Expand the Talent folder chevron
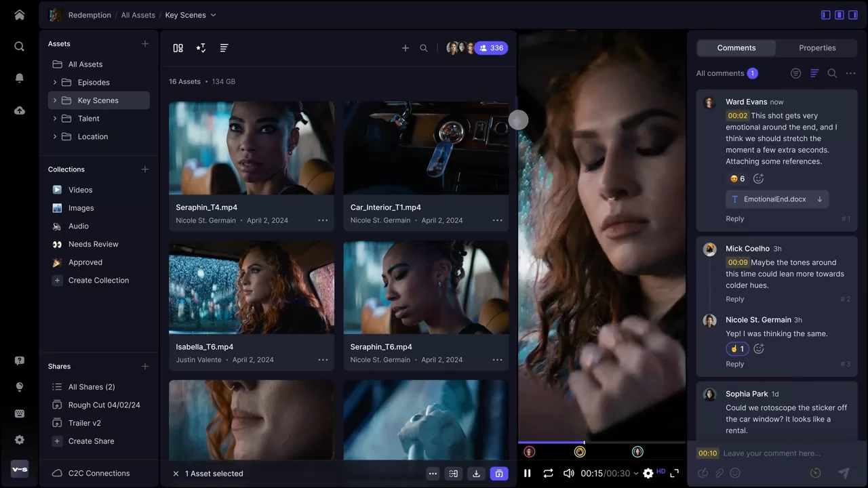Viewport: 868px width, 488px height. point(55,119)
